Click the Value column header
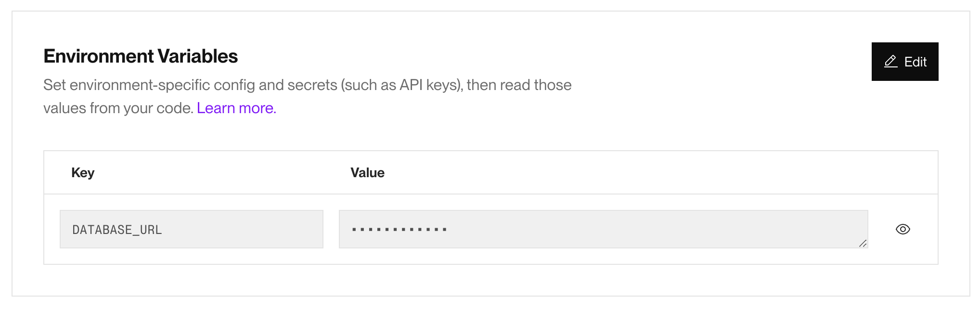980x311 pixels. click(x=367, y=172)
